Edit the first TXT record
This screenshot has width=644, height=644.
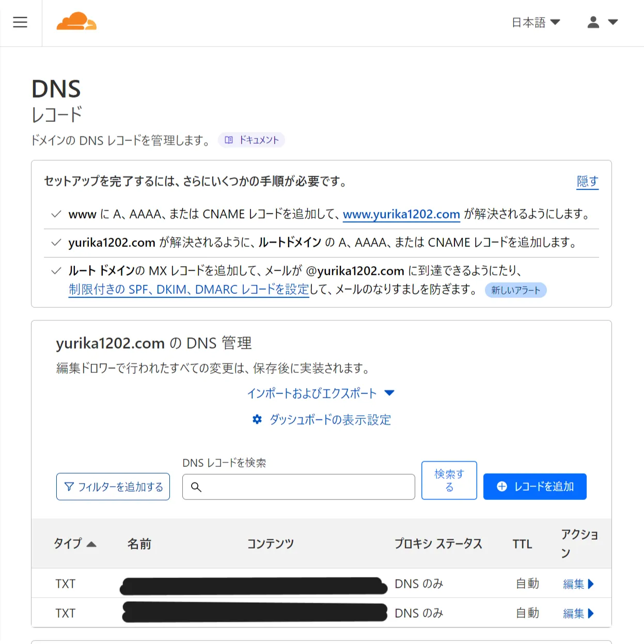coord(578,584)
